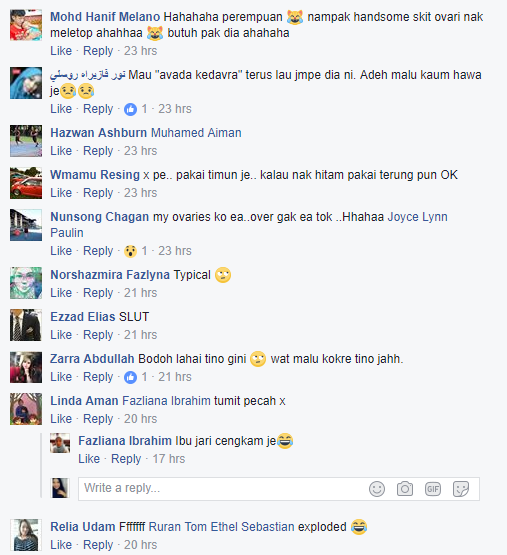Screen dimensions: 507x555
Task: Open emoji picker in reply box
Action: (x=377, y=489)
